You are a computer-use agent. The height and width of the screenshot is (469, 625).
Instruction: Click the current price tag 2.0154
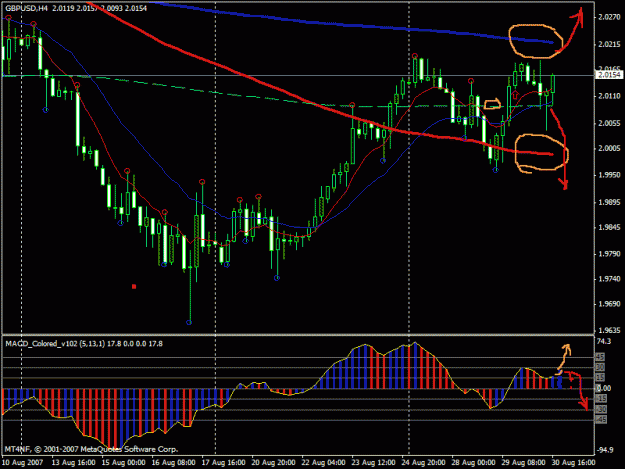coord(609,75)
